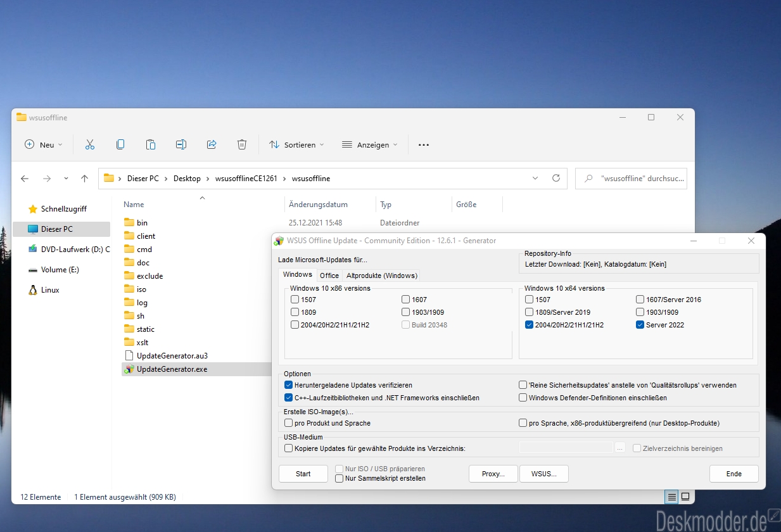781x532 pixels.
Task: Open the Anzeigen dropdown menu
Action: (369, 145)
